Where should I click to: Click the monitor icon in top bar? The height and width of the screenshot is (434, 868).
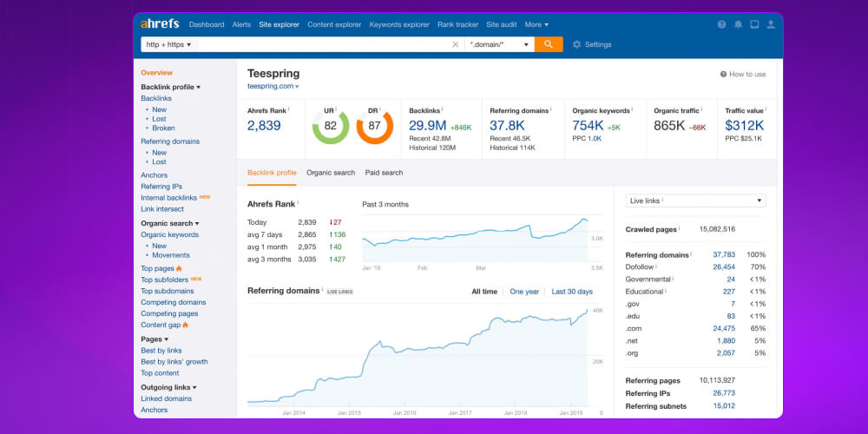coord(754,24)
